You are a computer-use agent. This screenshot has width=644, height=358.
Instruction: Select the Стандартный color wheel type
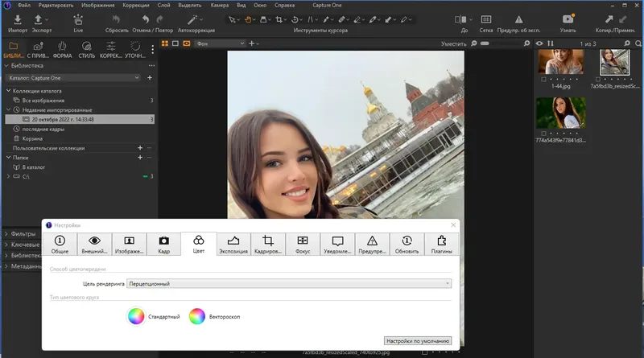click(x=135, y=316)
